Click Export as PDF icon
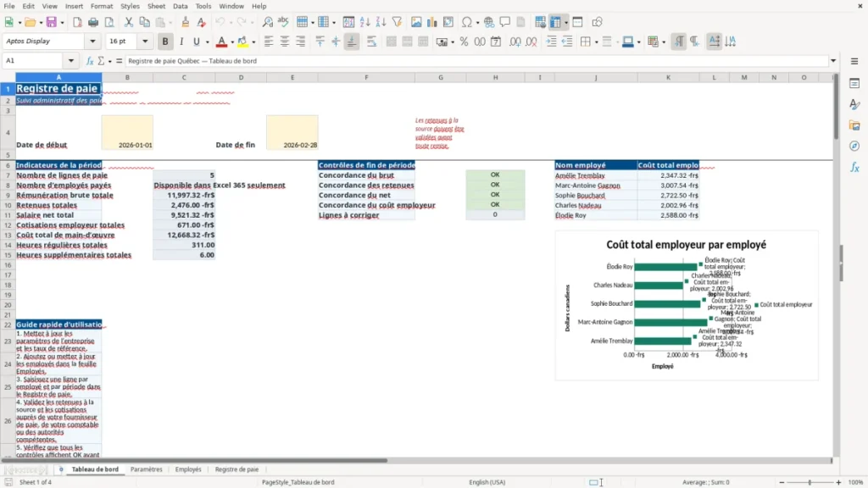The height and width of the screenshot is (488, 868). click(x=77, y=22)
